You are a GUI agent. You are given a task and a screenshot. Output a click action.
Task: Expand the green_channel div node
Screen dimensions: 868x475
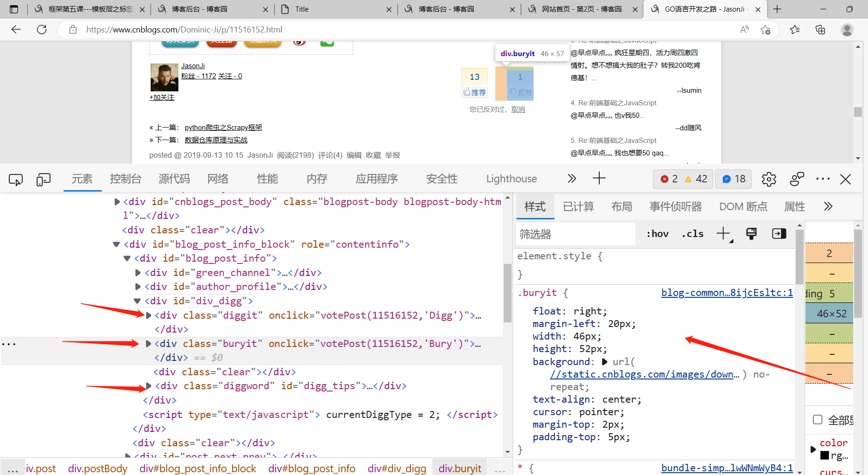[x=138, y=273]
